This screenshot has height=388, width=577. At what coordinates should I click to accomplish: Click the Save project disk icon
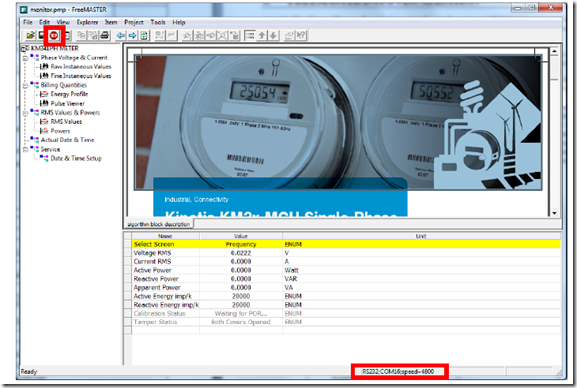coord(41,35)
